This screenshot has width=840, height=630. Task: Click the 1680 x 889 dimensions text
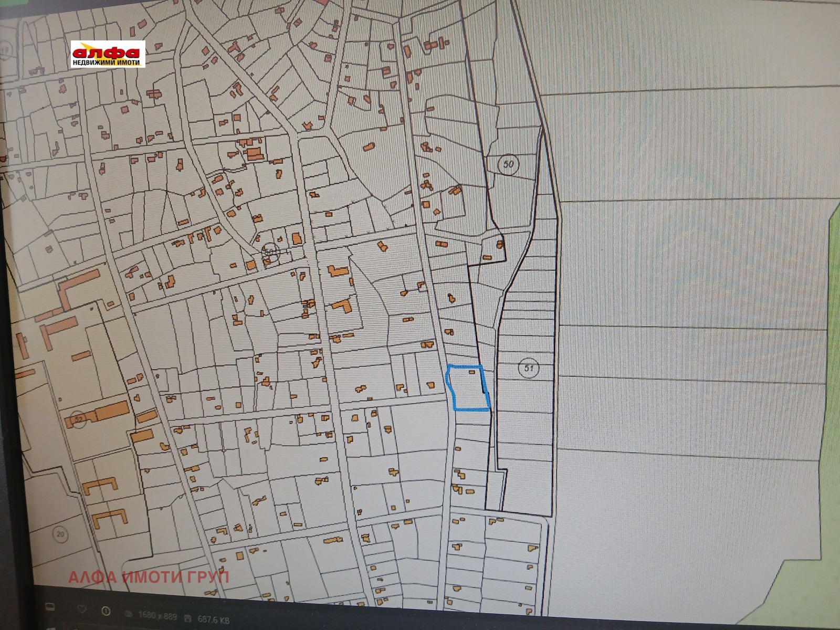coord(157,616)
